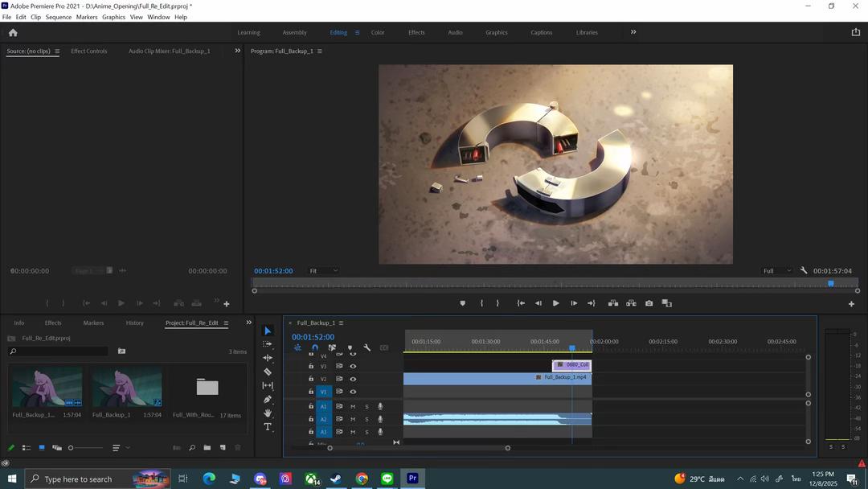Screen dimensions: 868x489
Task: Click Add Marker in Program monitor
Action: (x=463, y=303)
